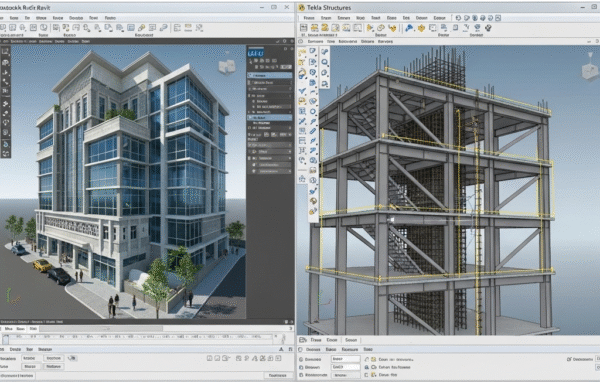The width and height of the screenshot is (600, 382).
Task: Click the black gear-like icon ending Tekla's main toolbar
Action: [488, 28]
